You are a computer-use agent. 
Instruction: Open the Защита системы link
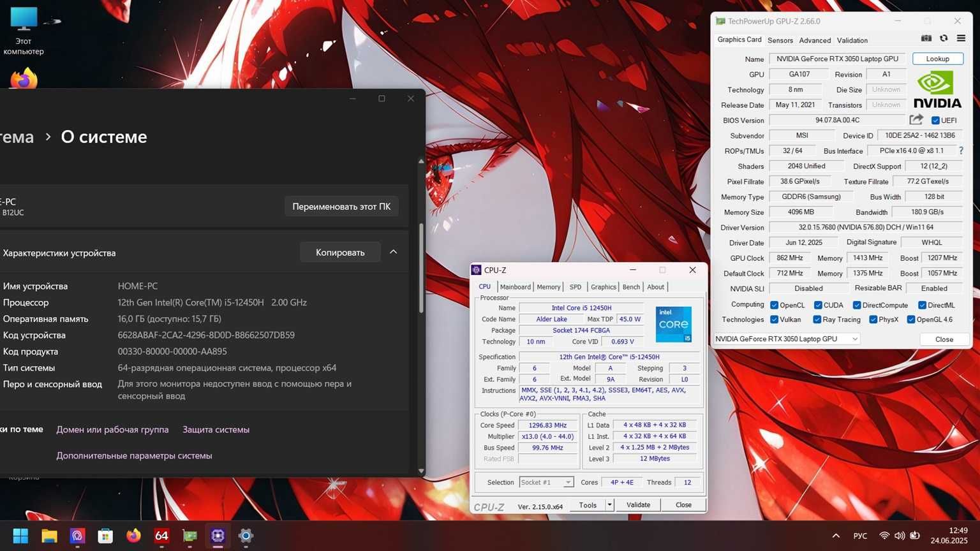216,429
